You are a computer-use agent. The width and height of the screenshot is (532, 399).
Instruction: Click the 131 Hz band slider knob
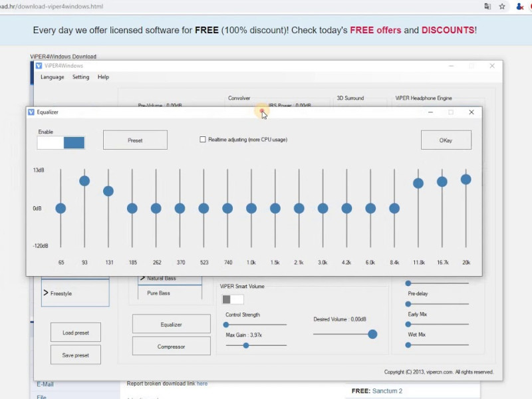108,191
